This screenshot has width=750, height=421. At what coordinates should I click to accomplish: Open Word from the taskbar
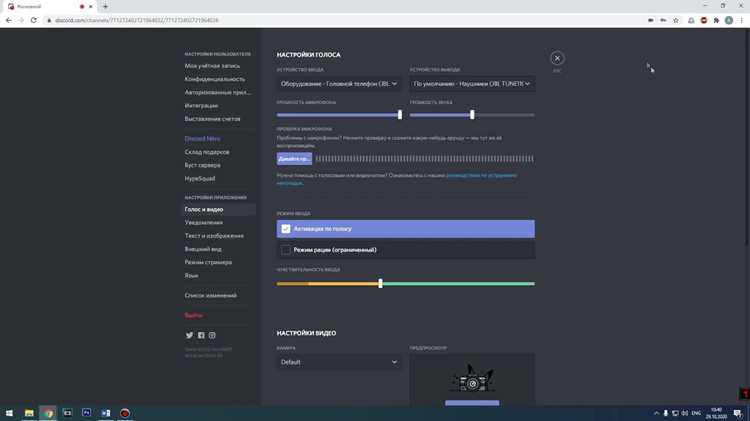106,413
